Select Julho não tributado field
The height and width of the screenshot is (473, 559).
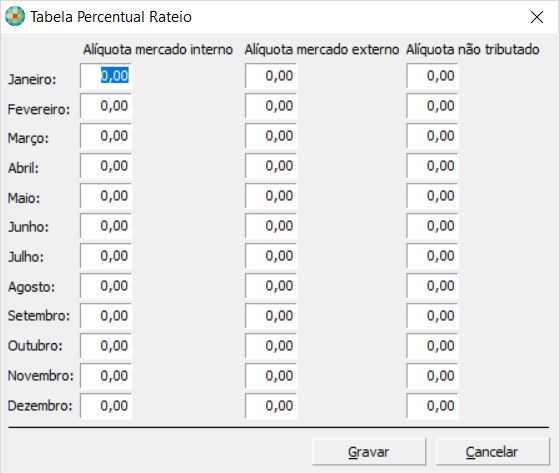click(432, 256)
